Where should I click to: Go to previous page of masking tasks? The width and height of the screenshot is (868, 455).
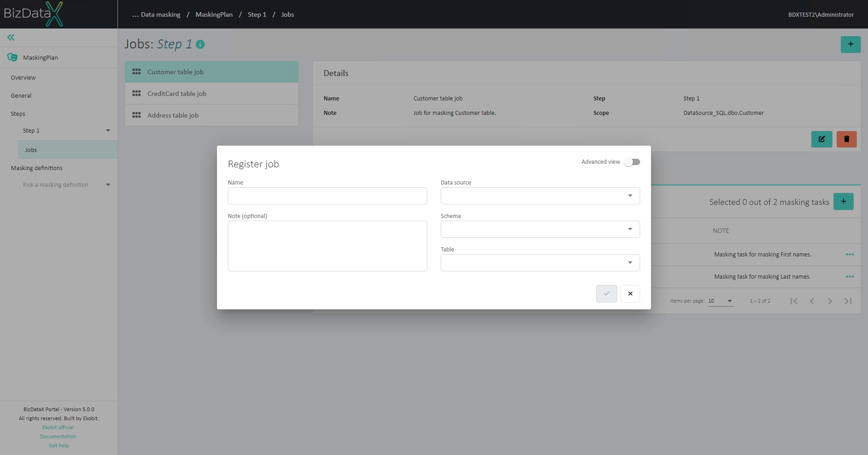(x=812, y=301)
